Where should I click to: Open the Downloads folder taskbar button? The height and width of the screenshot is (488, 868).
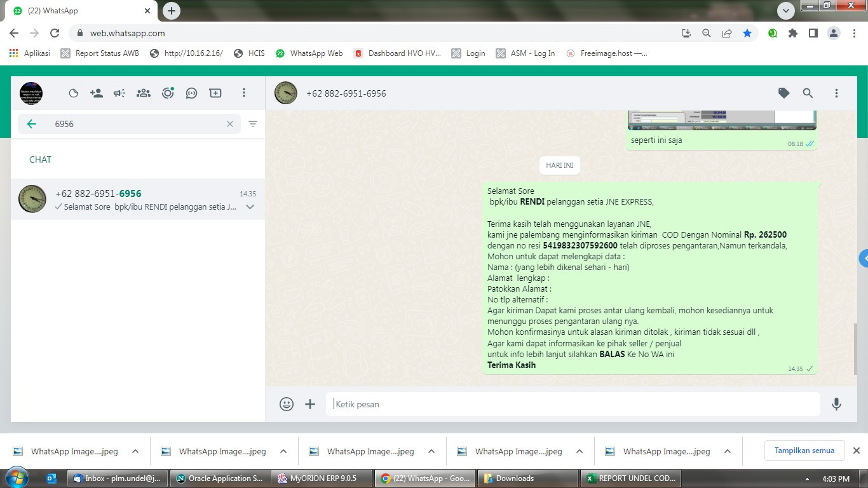tap(528, 478)
